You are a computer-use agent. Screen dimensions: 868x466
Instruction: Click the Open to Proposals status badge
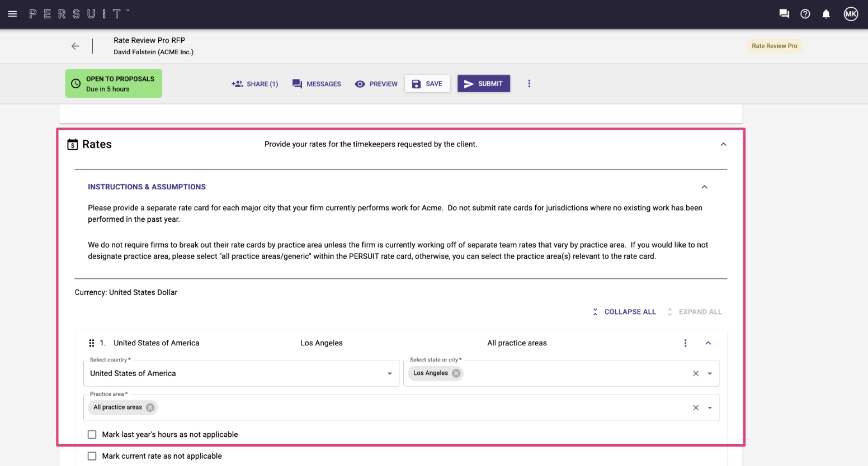pyautogui.click(x=114, y=83)
